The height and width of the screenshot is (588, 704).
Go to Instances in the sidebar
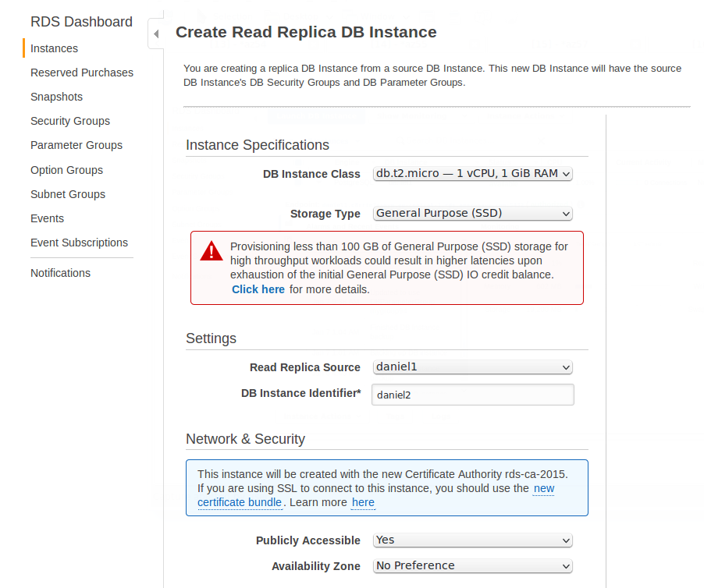coord(55,48)
